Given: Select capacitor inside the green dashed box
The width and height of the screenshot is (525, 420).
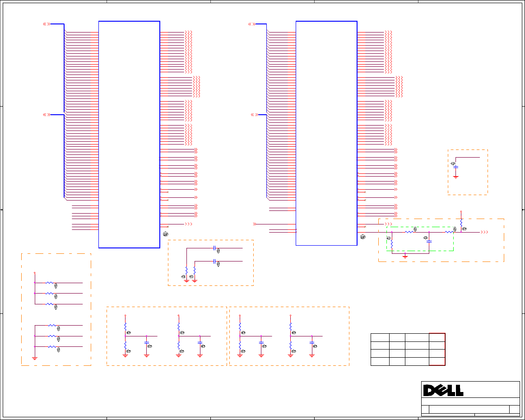Looking at the screenshot, I should [429, 241].
